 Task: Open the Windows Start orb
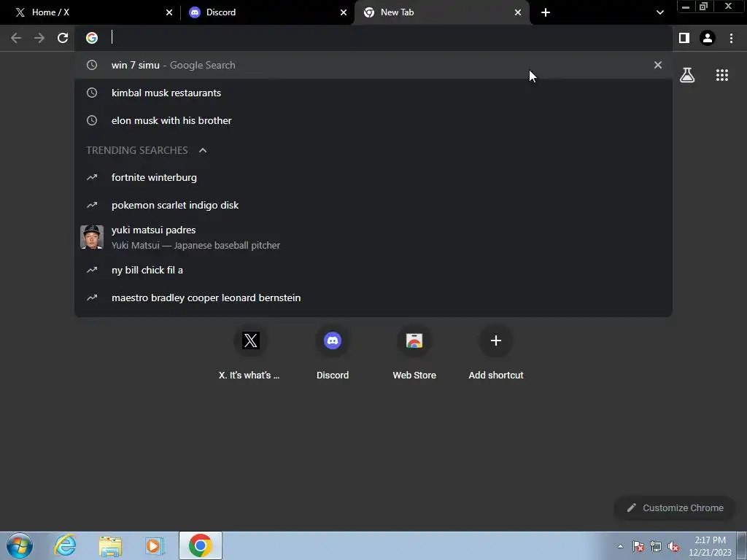click(x=20, y=545)
